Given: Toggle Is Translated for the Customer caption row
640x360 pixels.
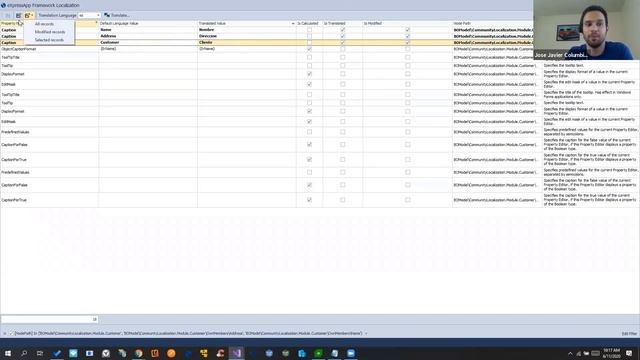Looking at the screenshot, I should tap(342, 42).
